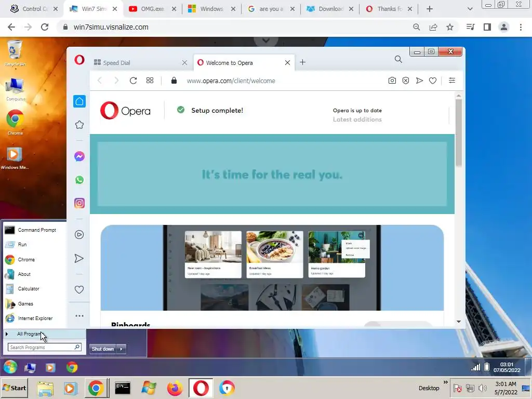The width and height of the screenshot is (532, 399).
Task: Click Opera address bar URL
Action: click(x=231, y=81)
